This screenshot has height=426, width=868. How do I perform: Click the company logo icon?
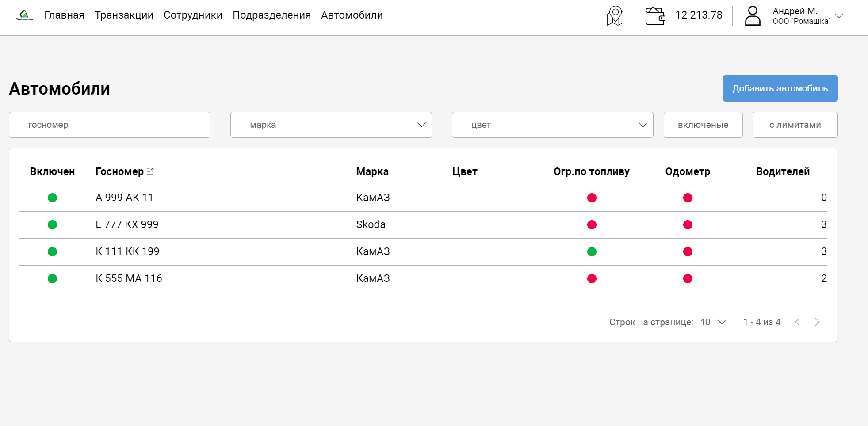click(x=24, y=15)
